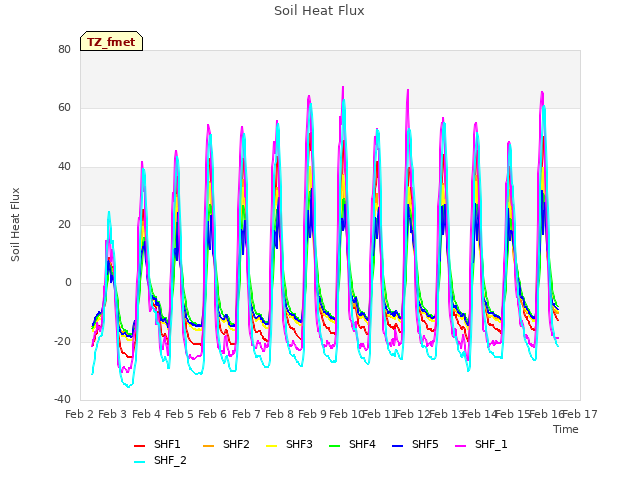The height and width of the screenshot is (480, 640).
Task: Toggle the SHF5 legend entry
Action: click(x=415, y=444)
